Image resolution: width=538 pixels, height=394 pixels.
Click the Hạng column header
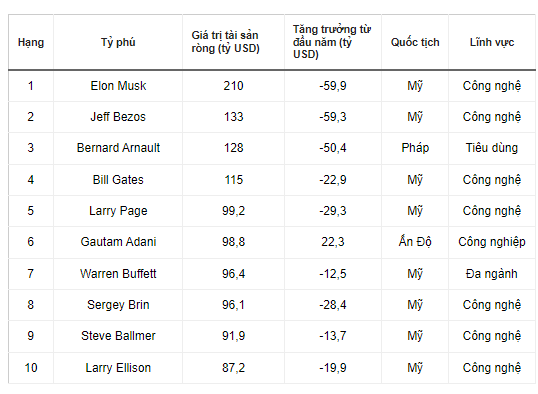pyautogui.click(x=31, y=42)
